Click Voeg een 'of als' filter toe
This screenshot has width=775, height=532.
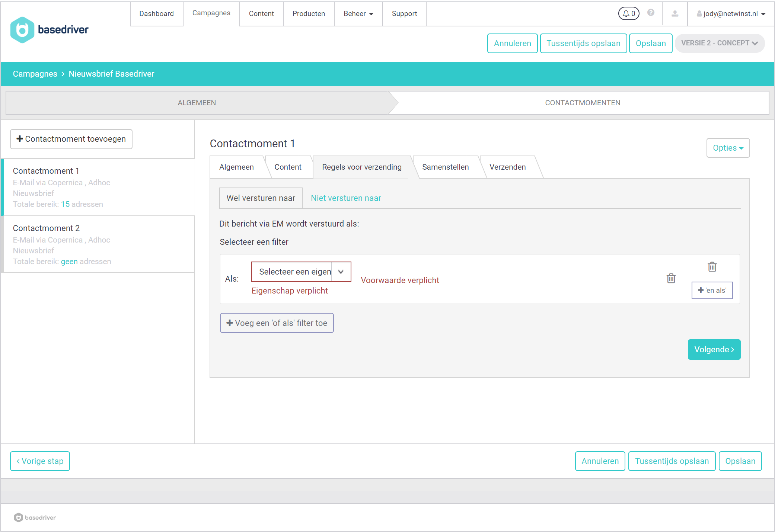[277, 323]
